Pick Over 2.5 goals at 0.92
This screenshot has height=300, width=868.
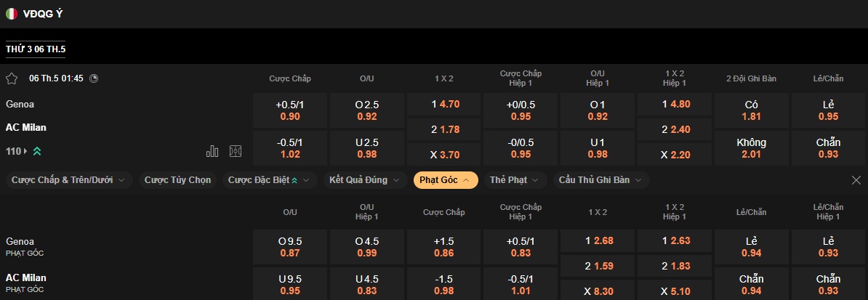pos(367,110)
